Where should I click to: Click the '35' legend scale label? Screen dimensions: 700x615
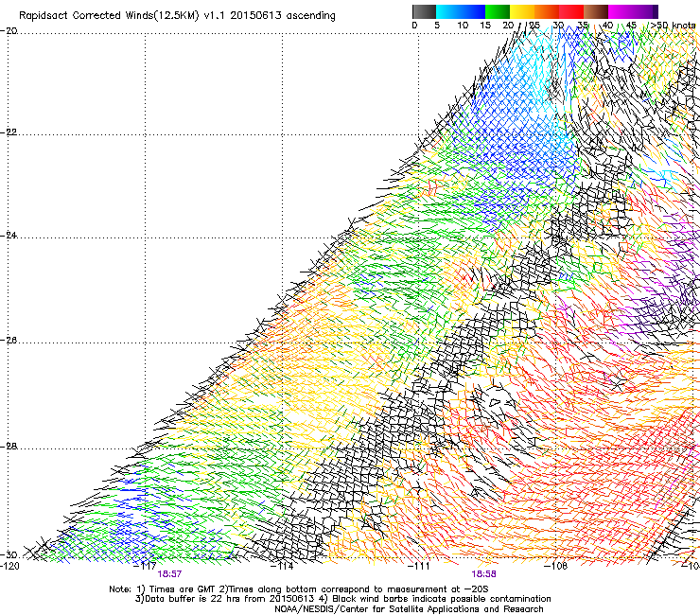[x=583, y=26]
